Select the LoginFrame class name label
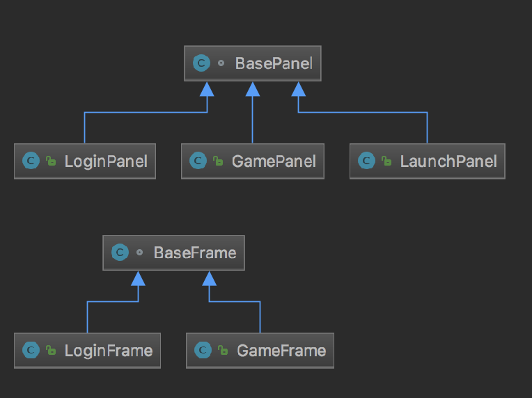 pyautogui.click(x=109, y=350)
